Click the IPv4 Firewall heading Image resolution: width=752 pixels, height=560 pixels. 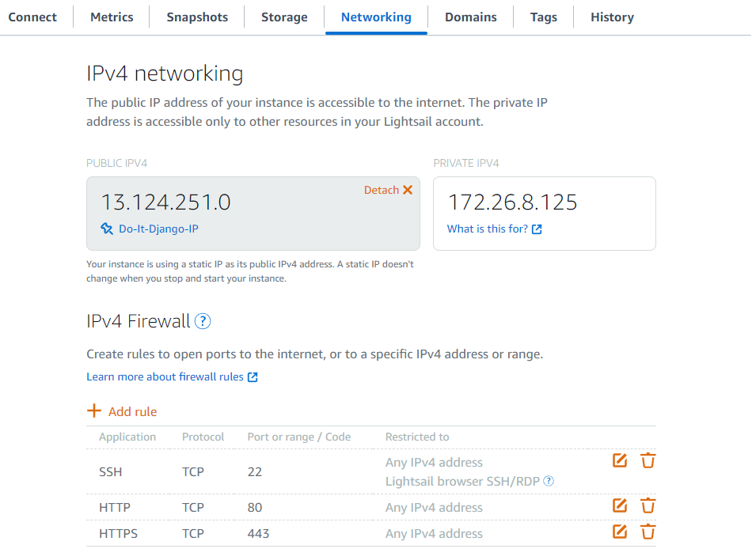point(138,321)
